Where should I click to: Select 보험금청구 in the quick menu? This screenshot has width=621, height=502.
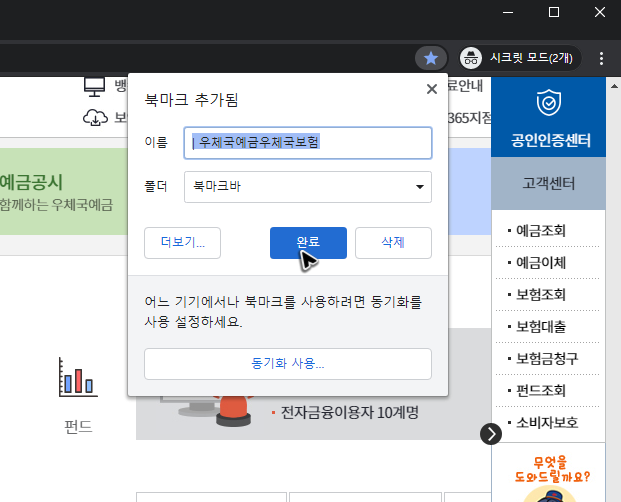[x=547, y=359]
